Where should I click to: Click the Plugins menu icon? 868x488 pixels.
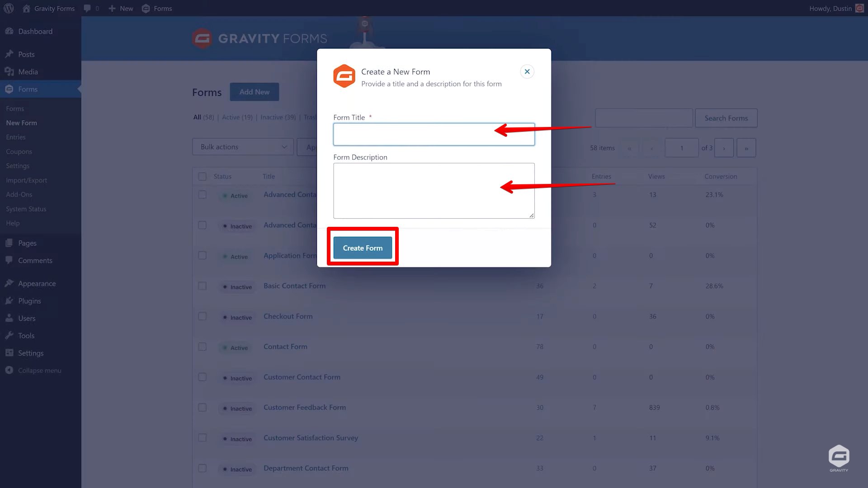9,300
